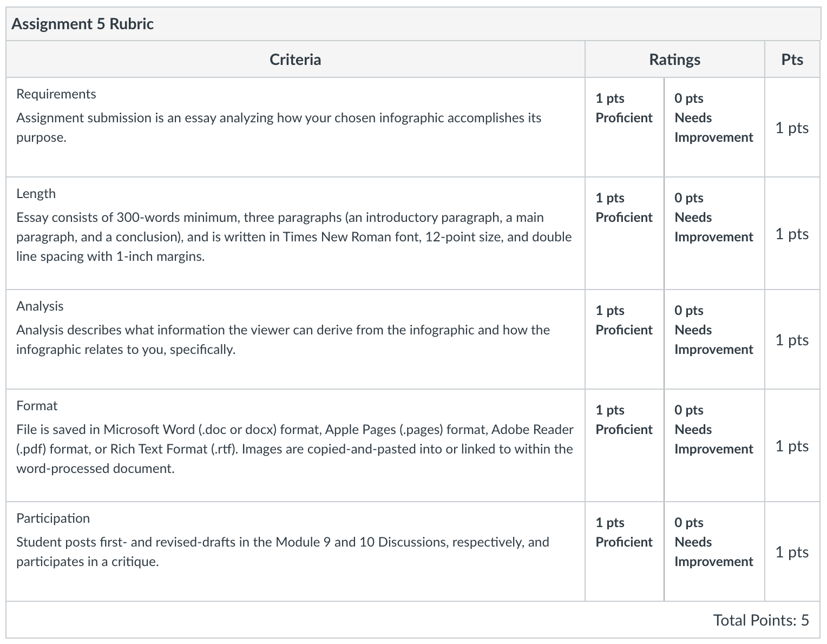Image resolution: width=827 pixels, height=644 pixels.
Task: Choose Proficient rating for Length criterion
Action: tap(625, 233)
